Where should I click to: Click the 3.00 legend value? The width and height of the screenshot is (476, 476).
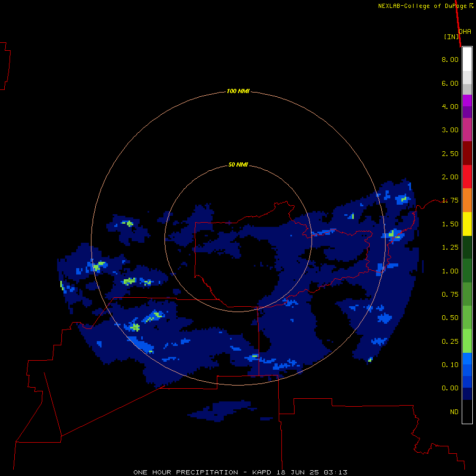point(450,130)
